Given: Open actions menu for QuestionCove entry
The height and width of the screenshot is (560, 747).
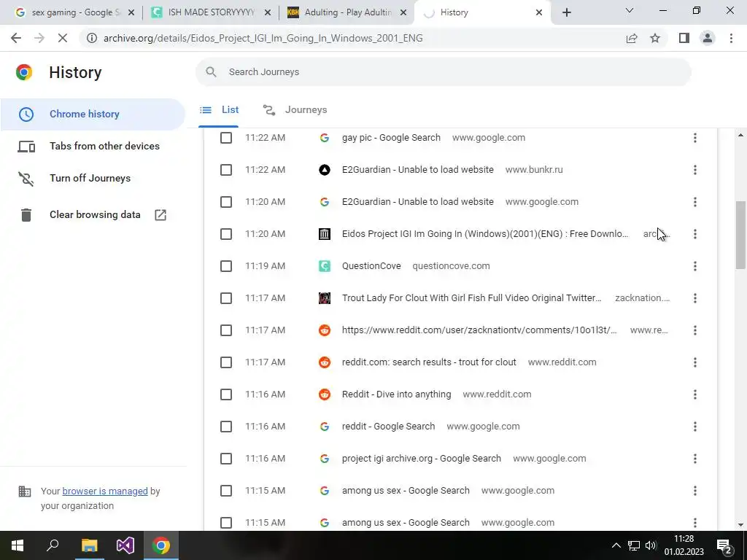Looking at the screenshot, I should (695, 266).
